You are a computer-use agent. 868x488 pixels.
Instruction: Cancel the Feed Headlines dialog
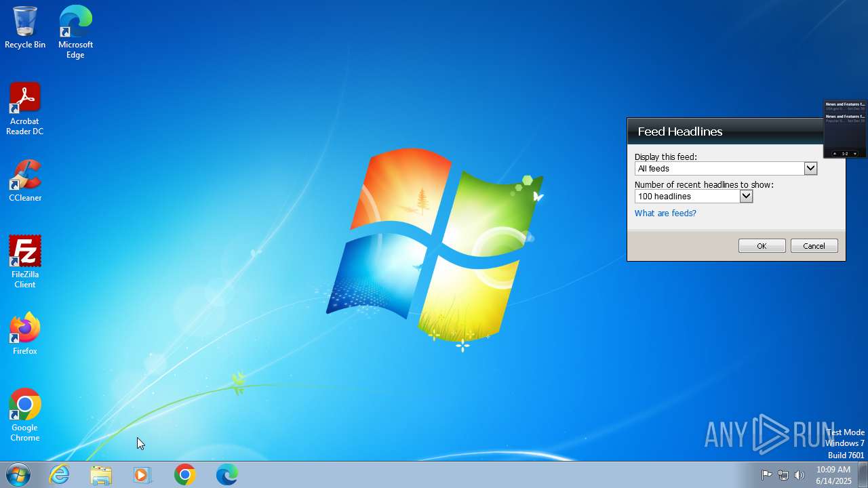click(x=814, y=246)
